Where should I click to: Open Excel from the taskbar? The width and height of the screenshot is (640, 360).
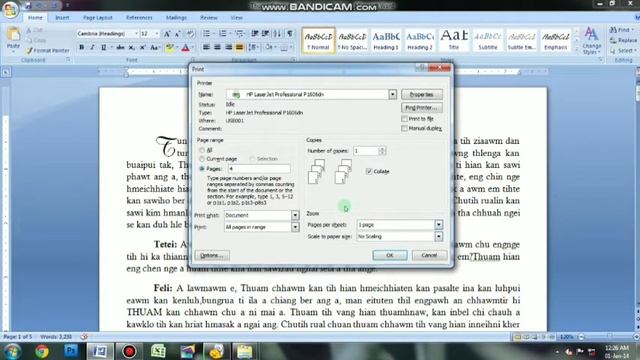pyautogui.click(x=158, y=351)
